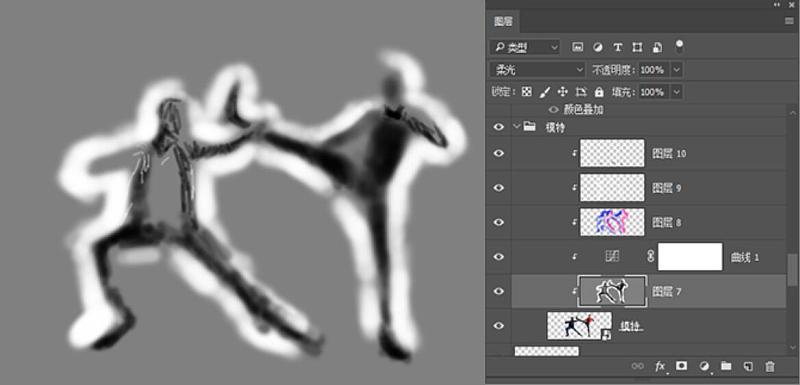
Task: Delete layer using trash icon
Action: 769,366
